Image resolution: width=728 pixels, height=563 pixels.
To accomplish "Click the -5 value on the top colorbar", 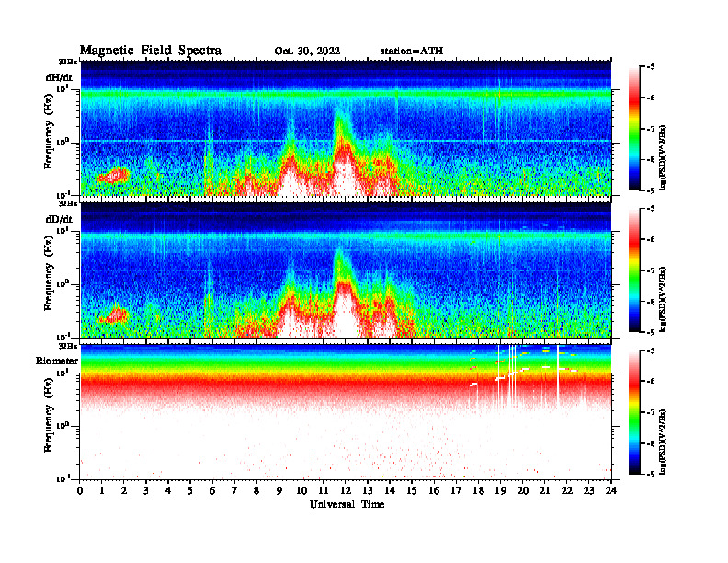I will [x=650, y=67].
